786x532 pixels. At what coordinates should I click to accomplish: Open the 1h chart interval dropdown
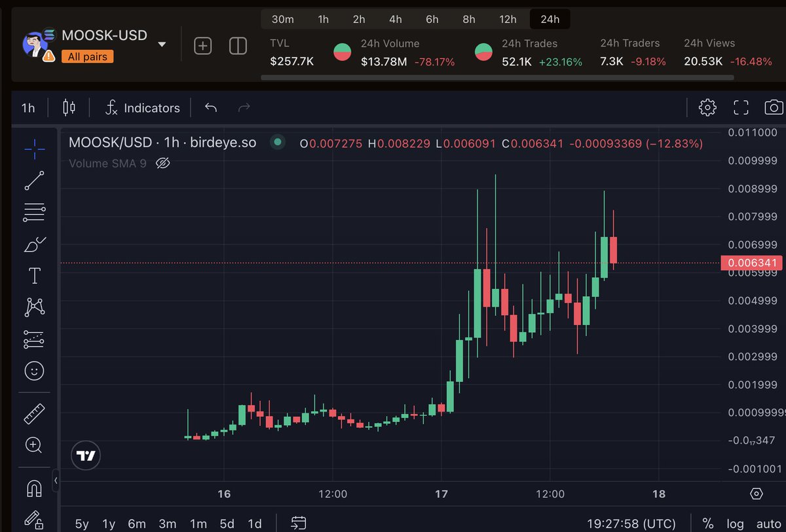(28, 108)
